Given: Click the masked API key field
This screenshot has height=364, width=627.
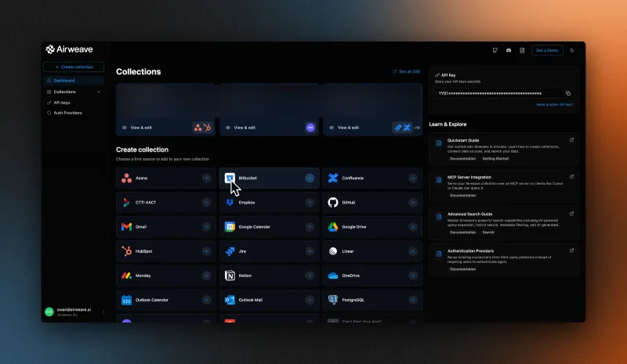Looking at the screenshot, I should (500, 93).
